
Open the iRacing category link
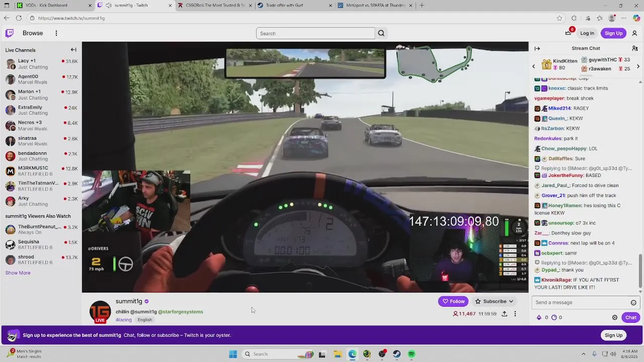click(x=124, y=320)
